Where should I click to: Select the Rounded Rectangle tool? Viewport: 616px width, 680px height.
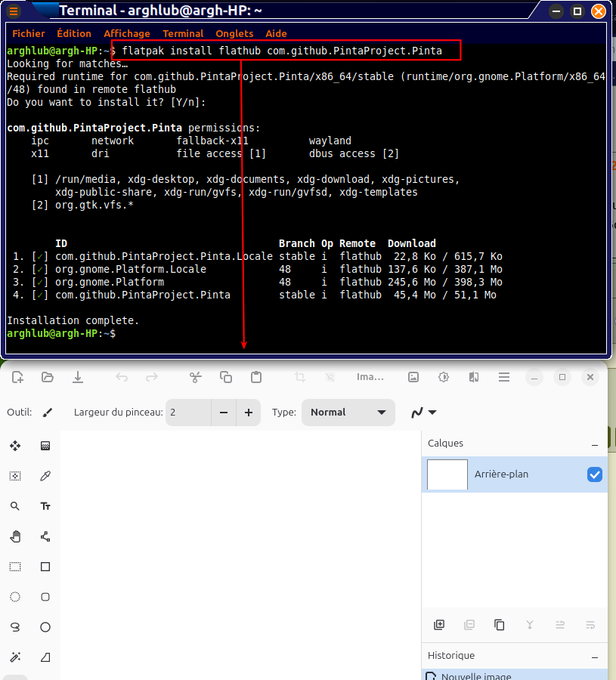click(45, 597)
